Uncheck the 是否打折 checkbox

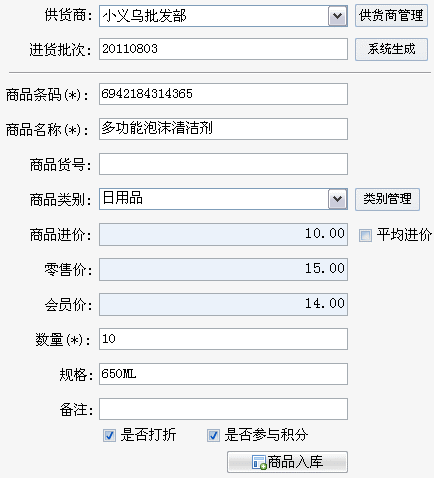coord(110,435)
